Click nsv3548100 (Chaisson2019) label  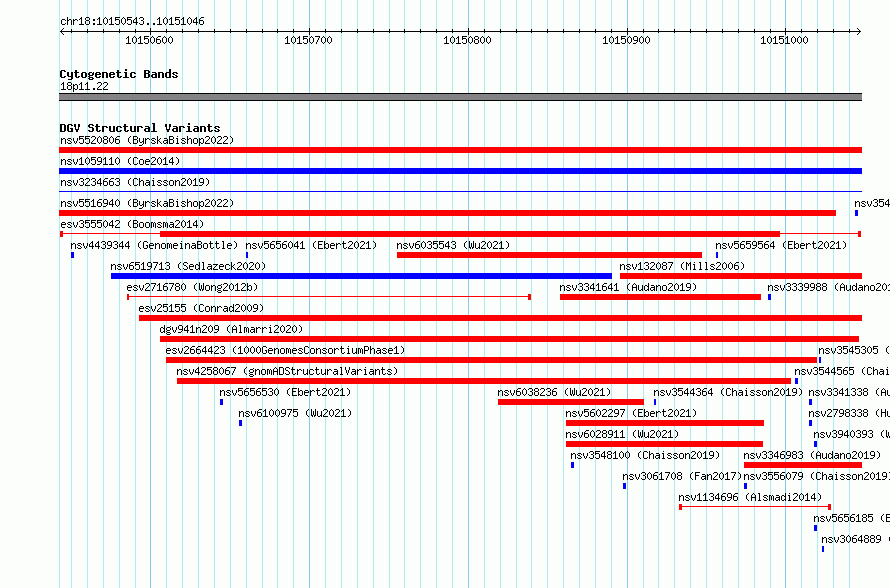645,455
